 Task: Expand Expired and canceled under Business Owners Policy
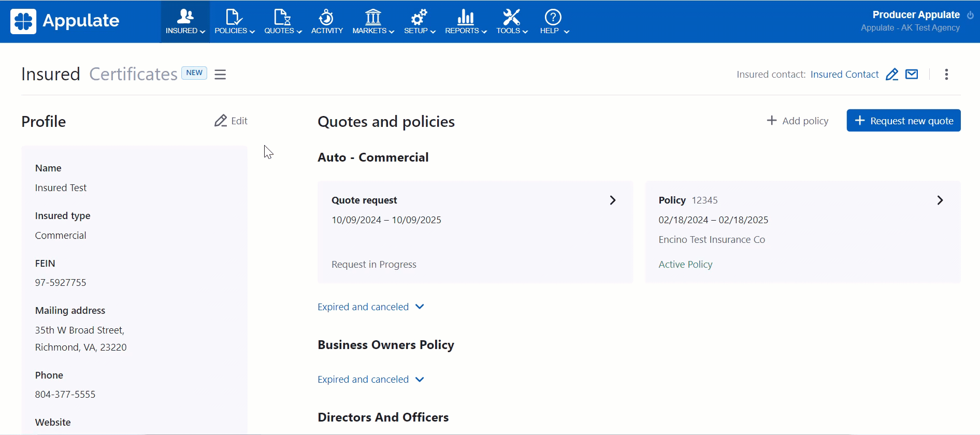coord(371,379)
